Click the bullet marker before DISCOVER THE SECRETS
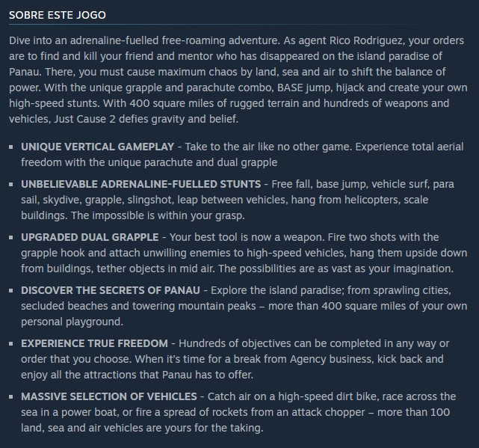This screenshot has width=479, height=448. tap(12, 290)
